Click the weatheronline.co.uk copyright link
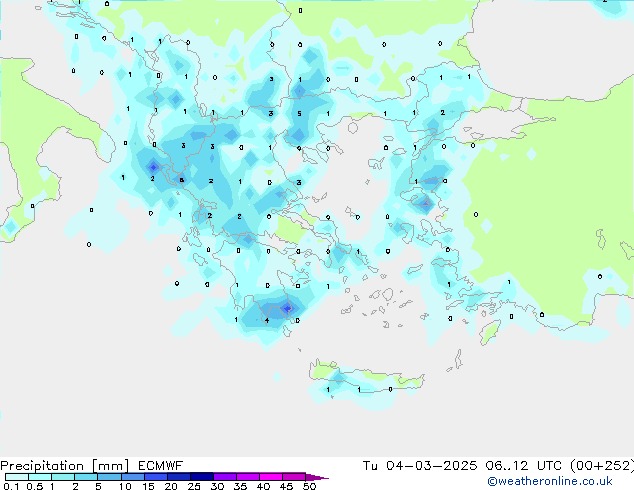The image size is (634, 490). click(x=550, y=481)
